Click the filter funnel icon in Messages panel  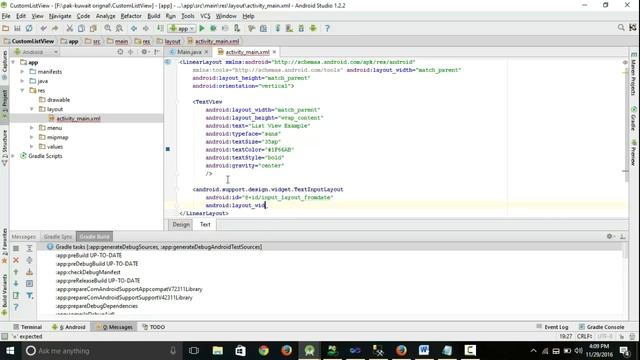pyautogui.click(x=29, y=295)
